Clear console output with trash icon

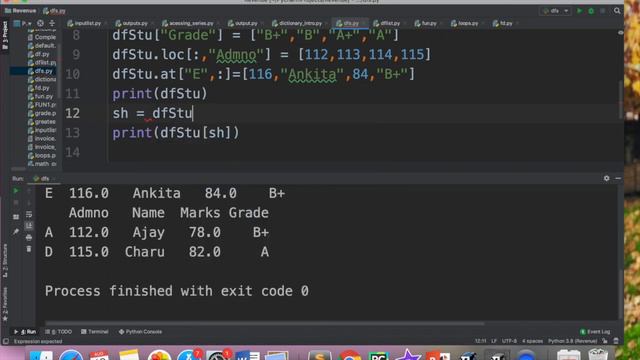point(29,249)
